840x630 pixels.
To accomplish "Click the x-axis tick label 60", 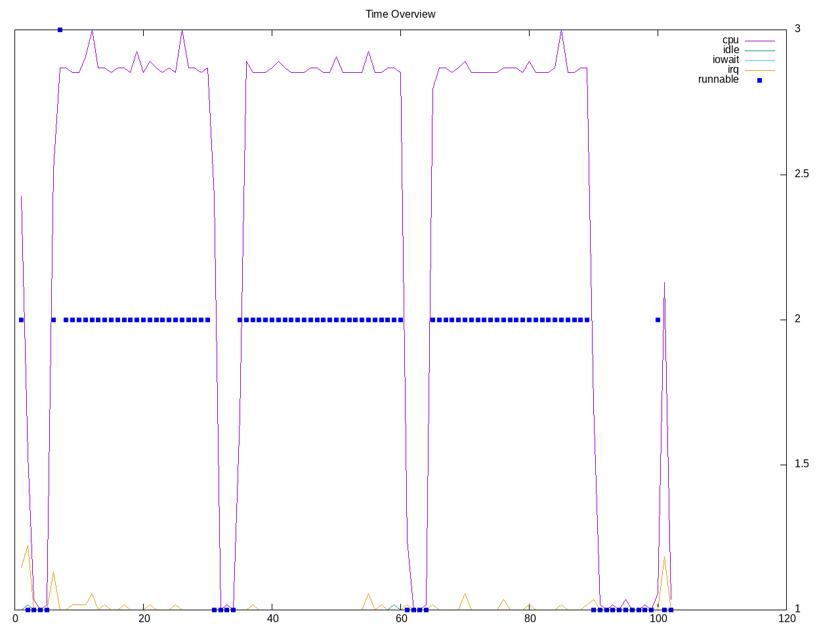I will point(400,619).
